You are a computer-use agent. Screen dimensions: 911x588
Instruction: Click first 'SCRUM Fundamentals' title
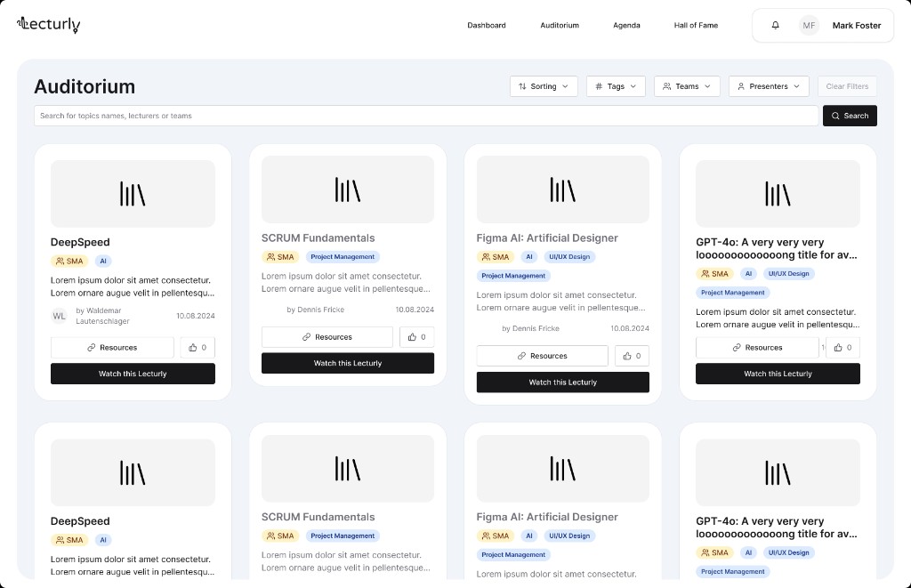(318, 238)
